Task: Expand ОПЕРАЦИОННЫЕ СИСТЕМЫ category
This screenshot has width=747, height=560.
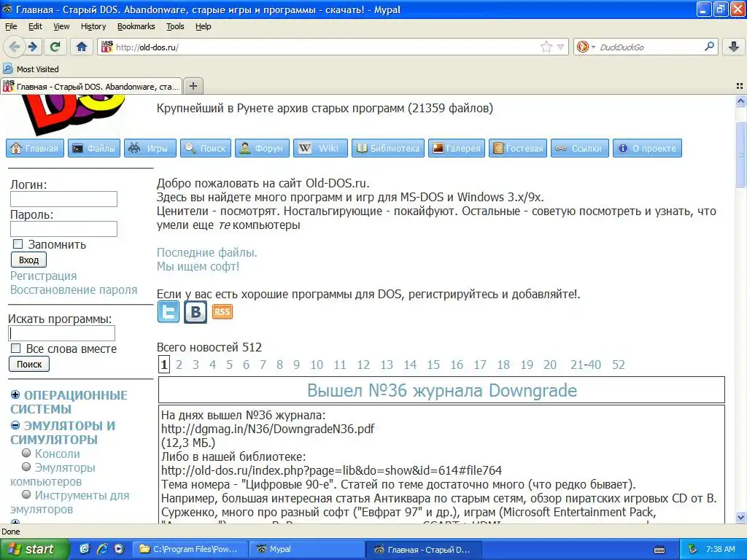Action: pos(15,394)
